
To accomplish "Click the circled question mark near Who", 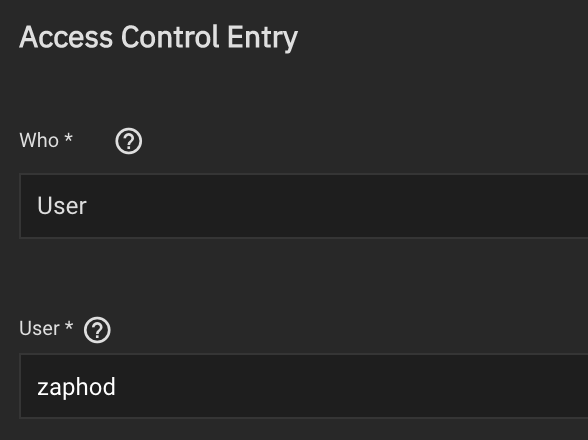I will (x=129, y=141).
